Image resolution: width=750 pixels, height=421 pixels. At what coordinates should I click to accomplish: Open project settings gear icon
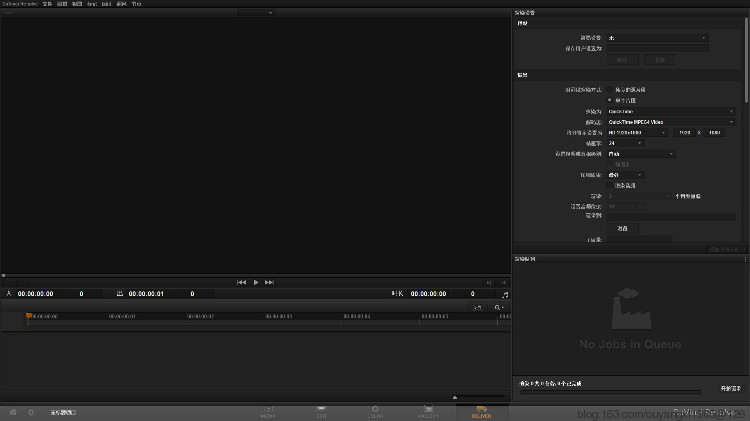pos(31,412)
